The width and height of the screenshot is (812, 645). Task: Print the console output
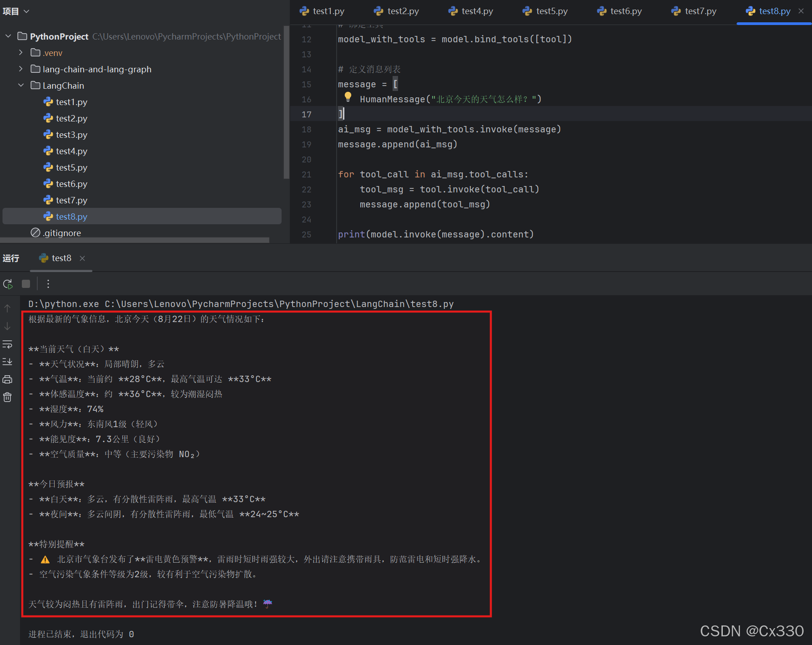(7, 379)
